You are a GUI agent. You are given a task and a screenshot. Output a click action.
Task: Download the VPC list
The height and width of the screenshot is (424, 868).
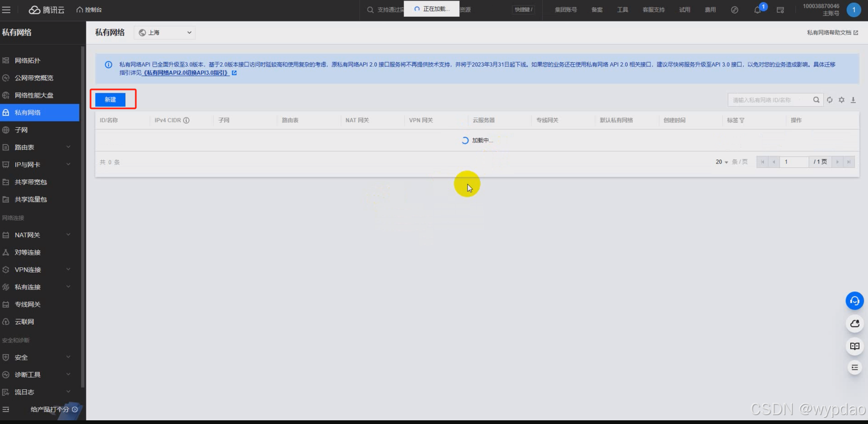(x=853, y=100)
